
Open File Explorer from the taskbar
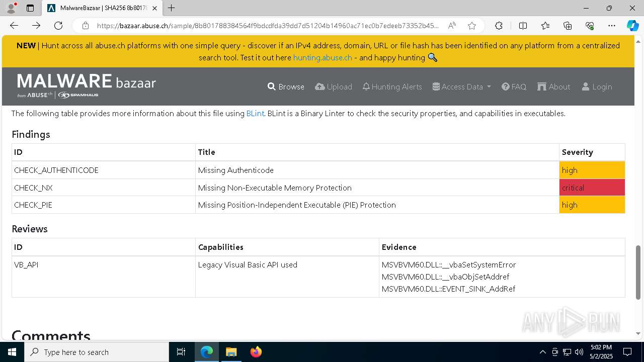(231, 352)
